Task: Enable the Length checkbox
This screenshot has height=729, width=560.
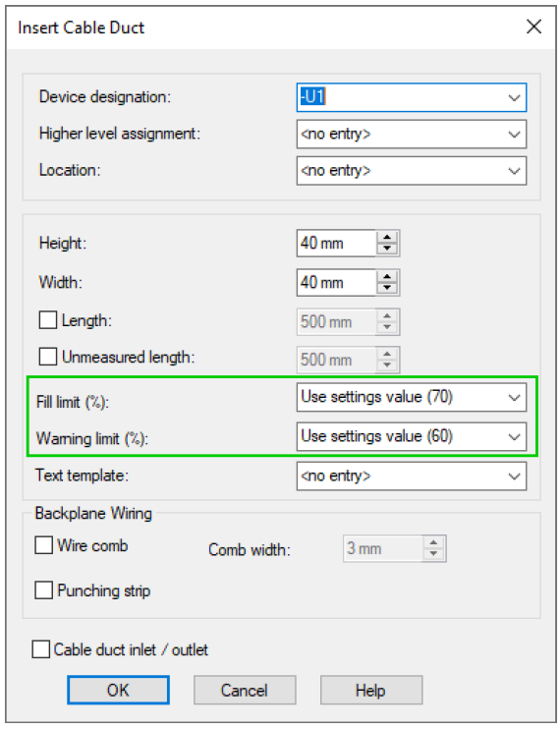Action: pos(48,320)
